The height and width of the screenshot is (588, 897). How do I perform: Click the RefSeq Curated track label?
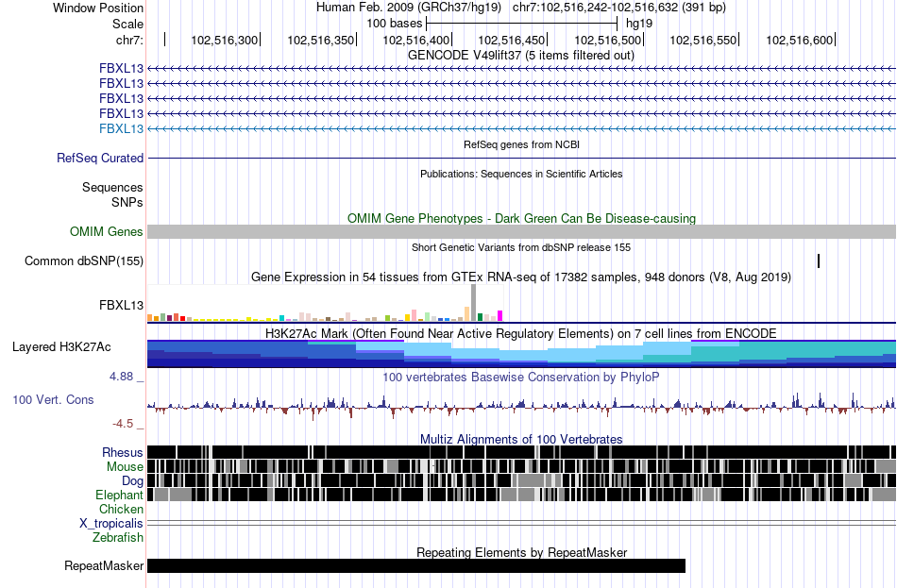coord(100,158)
